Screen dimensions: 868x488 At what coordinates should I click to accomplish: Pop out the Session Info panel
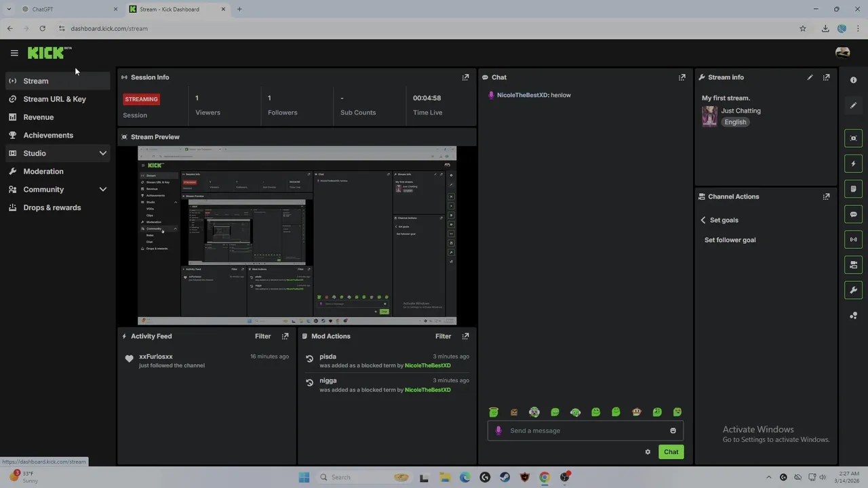(x=465, y=77)
